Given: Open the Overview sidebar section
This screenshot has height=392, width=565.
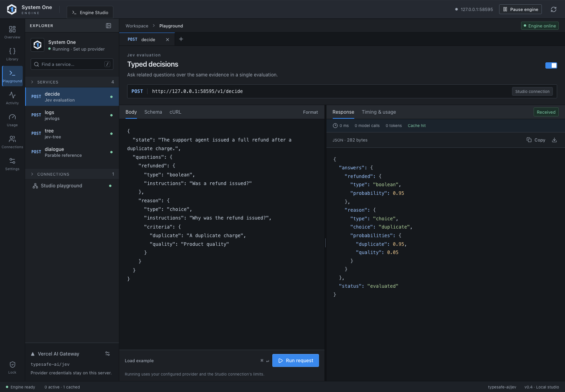Looking at the screenshot, I should [x=12, y=32].
